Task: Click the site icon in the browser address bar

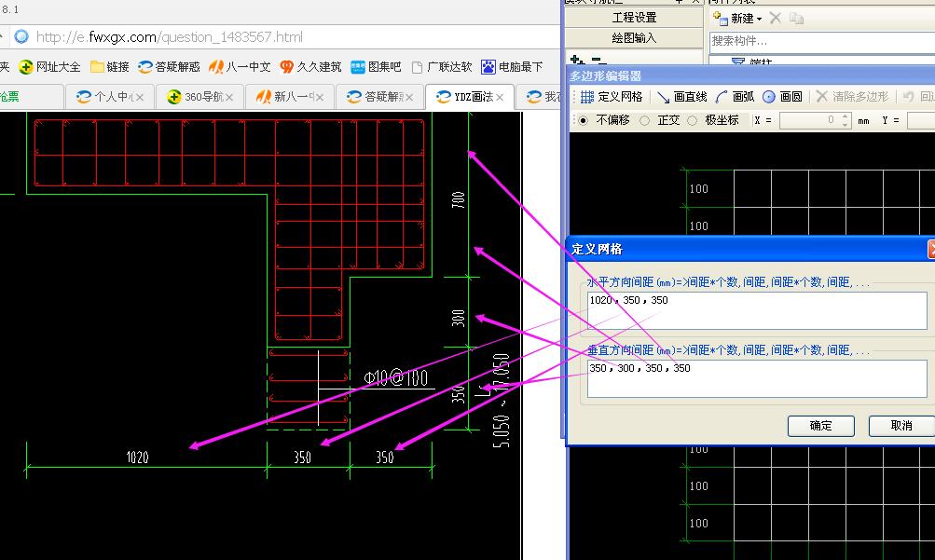Action: click(x=21, y=37)
